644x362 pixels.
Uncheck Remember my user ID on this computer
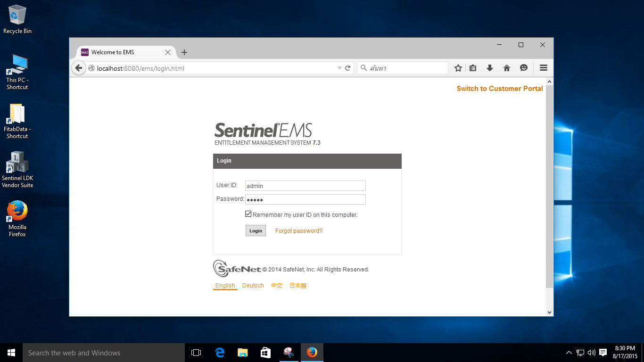[x=248, y=214]
